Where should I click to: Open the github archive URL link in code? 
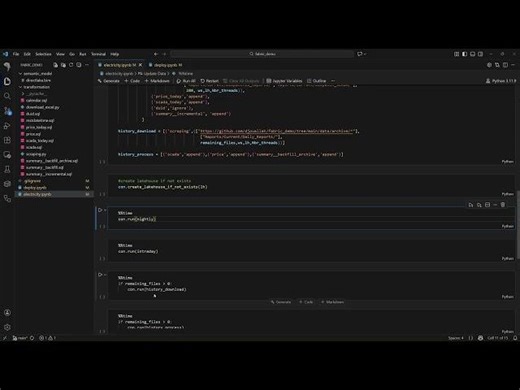pos(277,131)
